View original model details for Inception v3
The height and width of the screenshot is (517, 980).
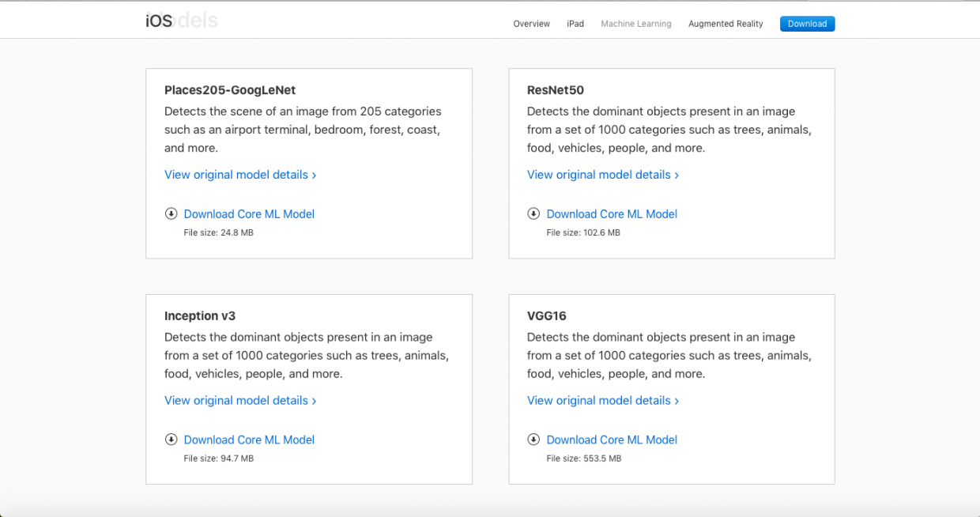click(x=240, y=401)
